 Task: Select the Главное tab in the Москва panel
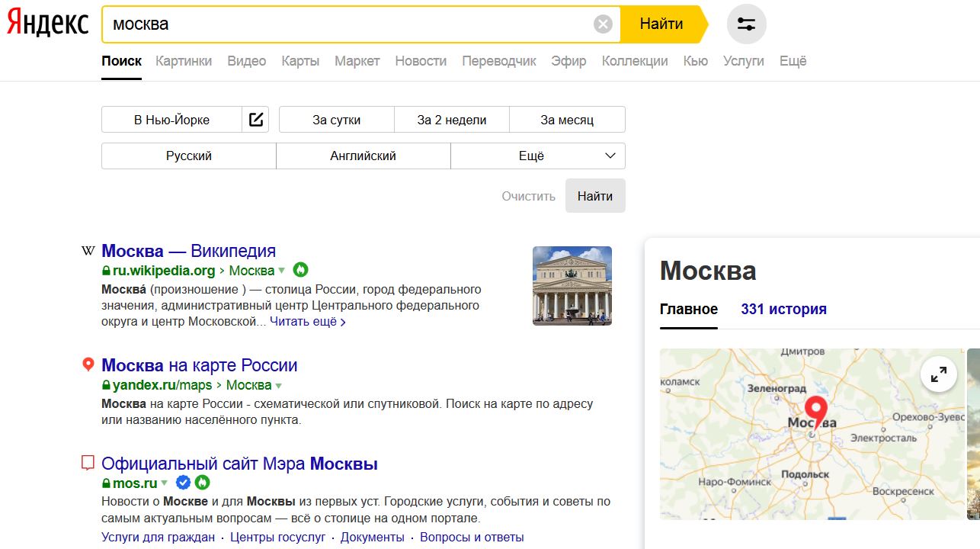pyautogui.click(x=689, y=309)
